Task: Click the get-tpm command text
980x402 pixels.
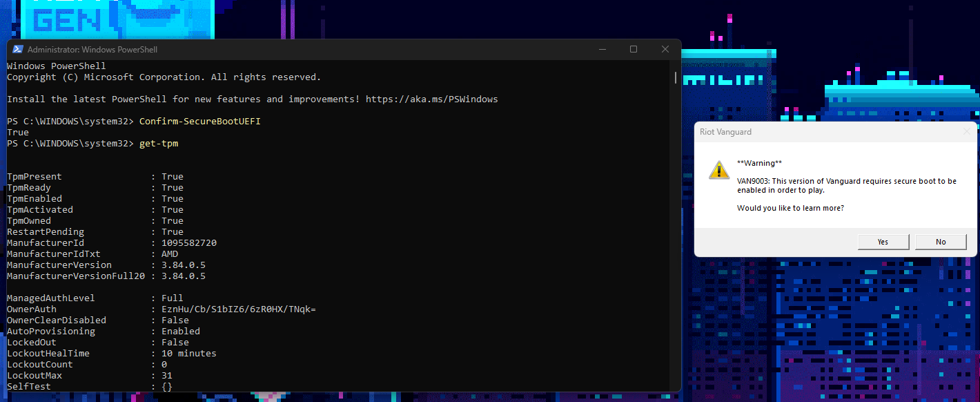Action: pyautogui.click(x=159, y=144)
